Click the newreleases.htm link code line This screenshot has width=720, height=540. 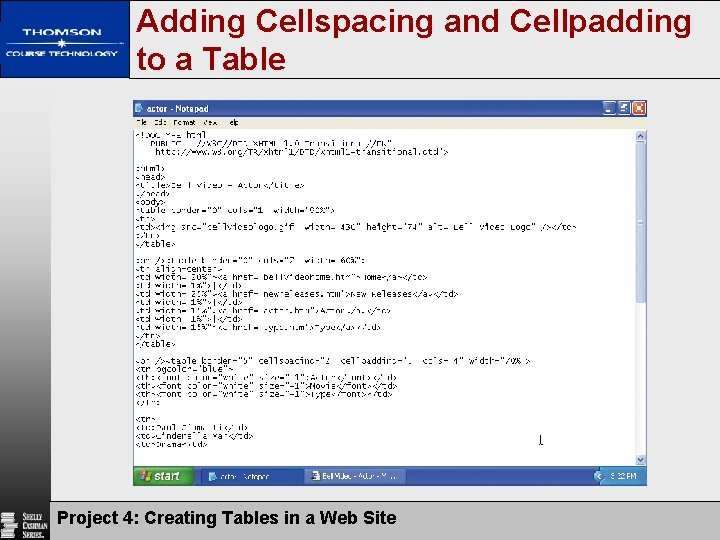[297, 294]
